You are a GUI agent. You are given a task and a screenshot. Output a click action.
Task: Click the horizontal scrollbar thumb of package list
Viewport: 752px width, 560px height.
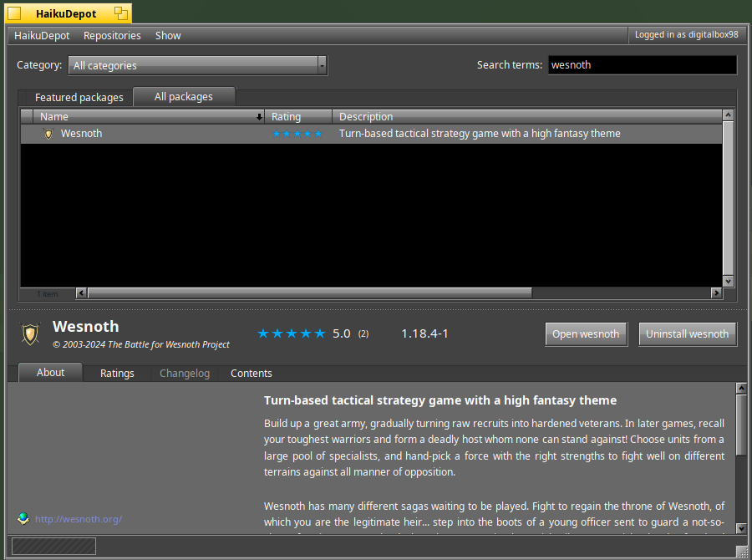click(310, 293)
